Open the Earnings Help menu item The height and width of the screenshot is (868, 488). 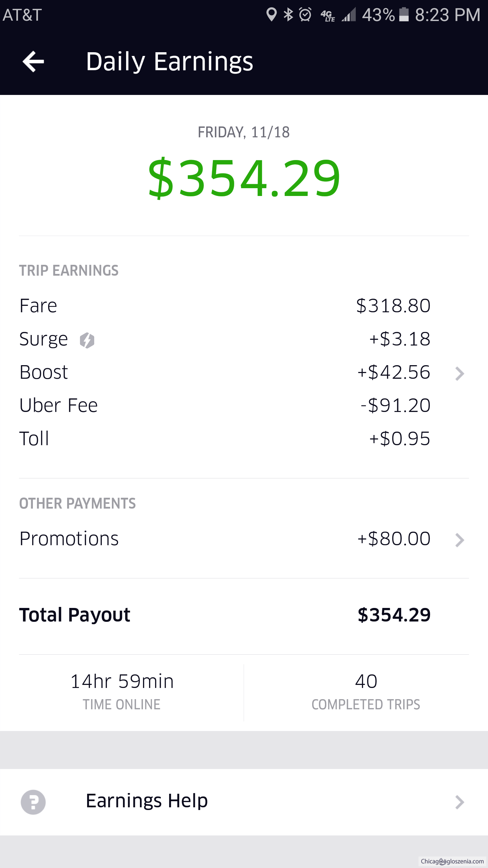click(147, 801)
